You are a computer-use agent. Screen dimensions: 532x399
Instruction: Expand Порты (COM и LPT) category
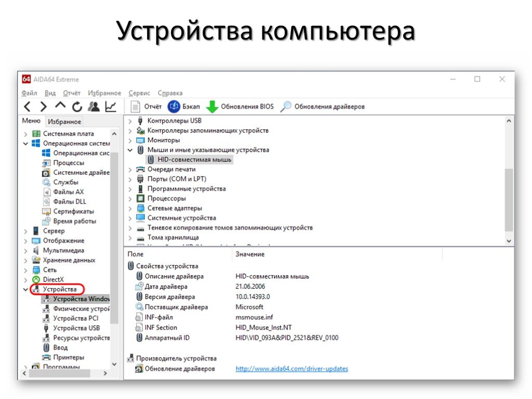[x=130, y=179]
